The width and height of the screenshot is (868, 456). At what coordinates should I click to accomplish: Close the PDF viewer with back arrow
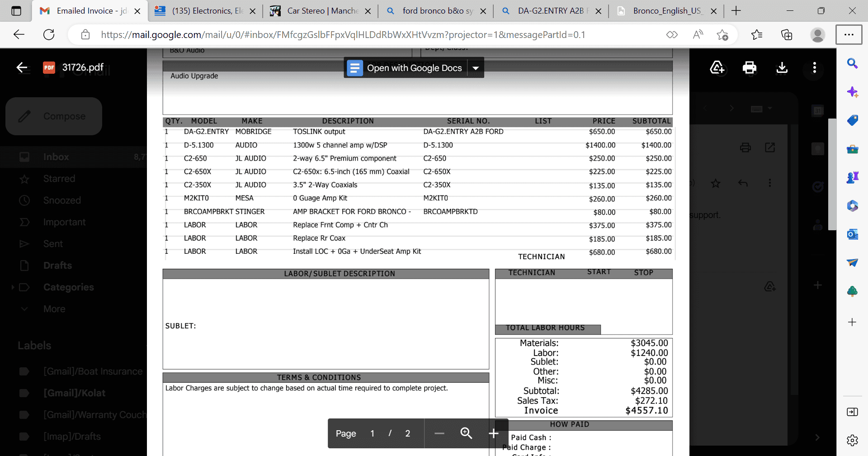tap(22, 68)
